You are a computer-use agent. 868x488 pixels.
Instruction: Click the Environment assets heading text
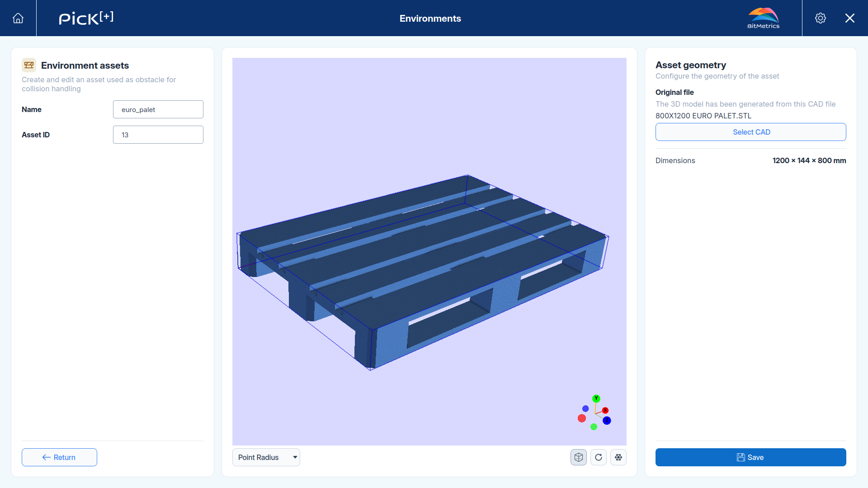click(x=85, y=66)
